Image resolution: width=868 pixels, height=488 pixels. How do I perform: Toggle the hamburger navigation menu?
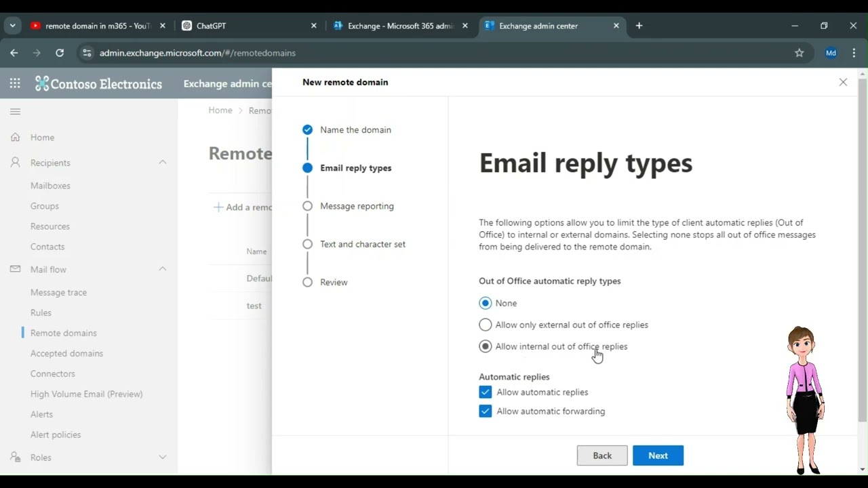click(x=15, y=112)
